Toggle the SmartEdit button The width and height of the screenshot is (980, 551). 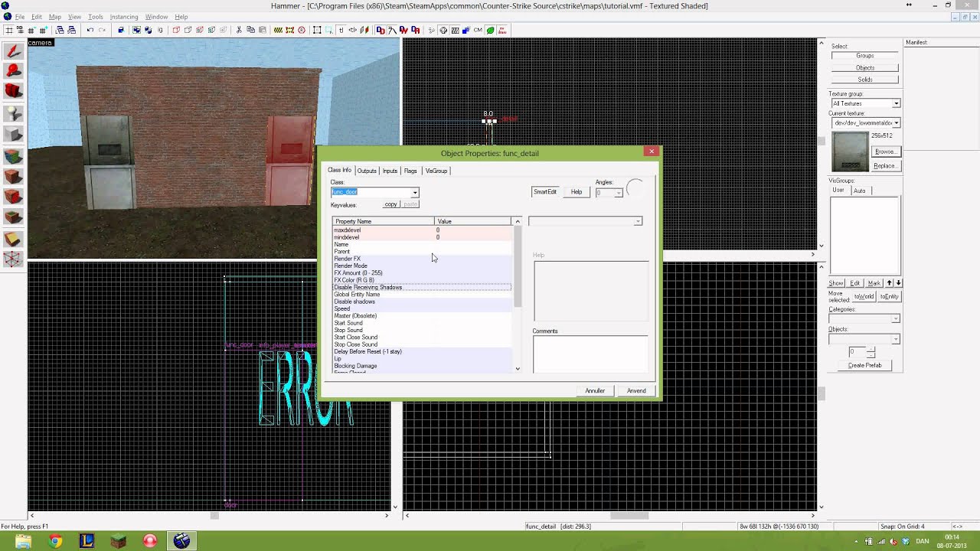point(545,192)
